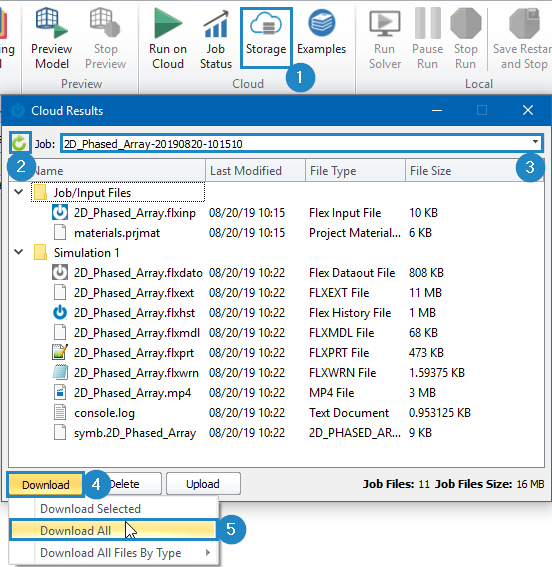Image resolution: width=552 pixels, height=567 pixels.
Task: Collapse the Job/Input Files folder
Action: (18, 192)
